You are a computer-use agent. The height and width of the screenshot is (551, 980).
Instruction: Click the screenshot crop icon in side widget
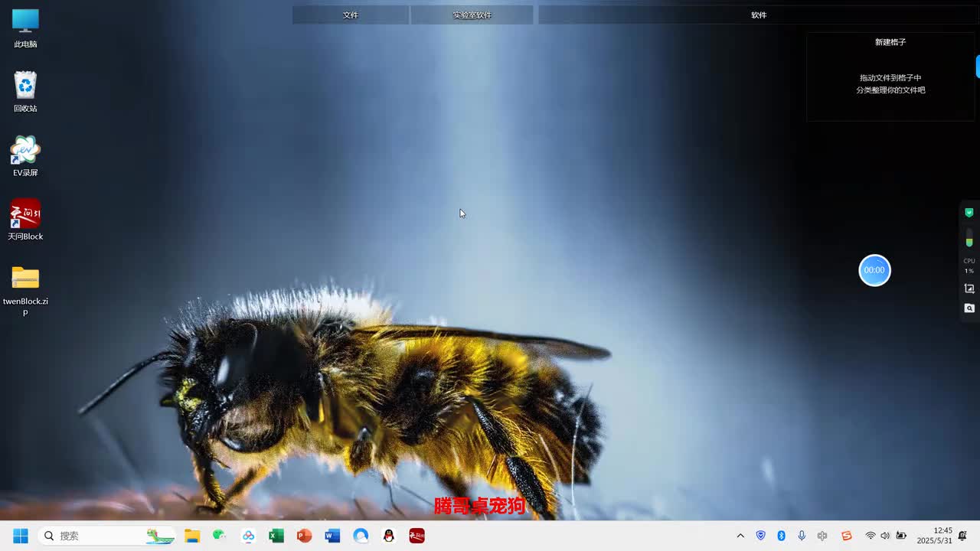[x=969, y=289]
